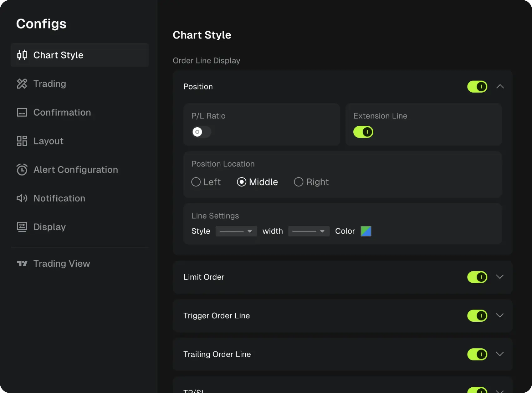Expand the Limit Order section

click(x=500, y=277)
